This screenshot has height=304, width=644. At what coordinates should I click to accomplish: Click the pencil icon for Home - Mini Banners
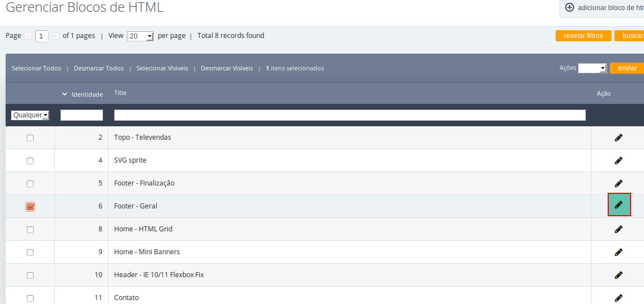618,252
